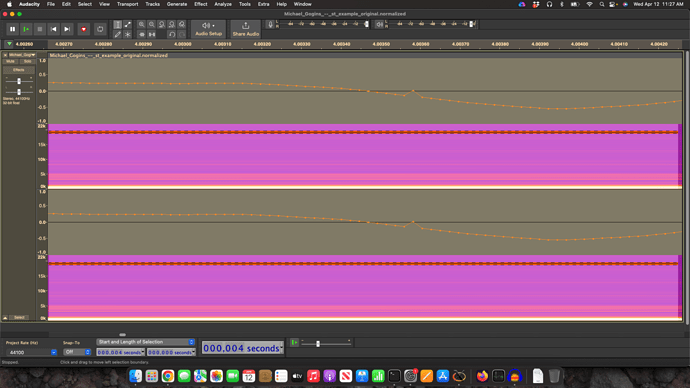Viewport: 690px width, 388px height.
Task: Toggle the Loop playback button
Action: 100,29
